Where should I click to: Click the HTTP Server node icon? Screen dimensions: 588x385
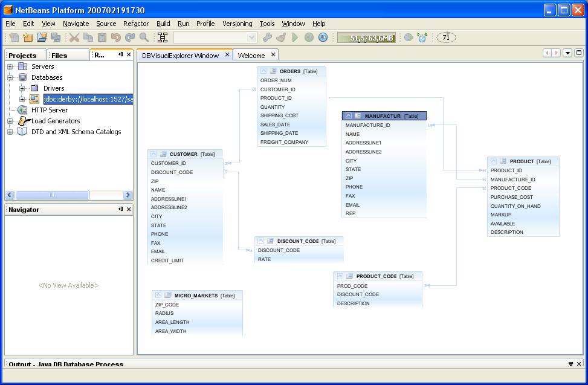(22, 110)
